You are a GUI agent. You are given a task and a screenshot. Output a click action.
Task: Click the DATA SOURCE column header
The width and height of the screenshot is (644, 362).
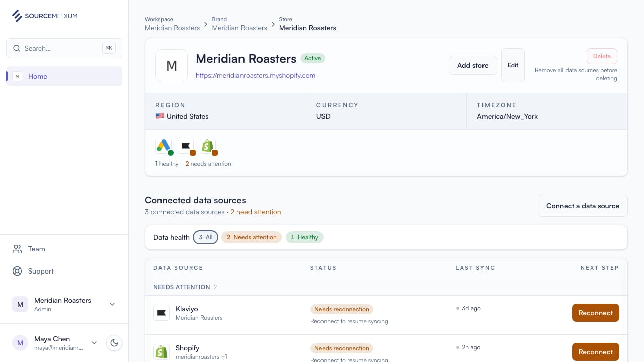click(178, 268)
